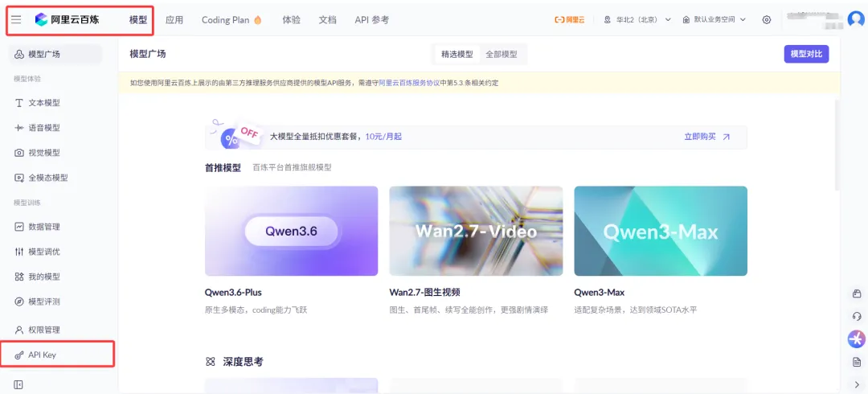This screenshot has width=868, height=394.
Task: Click the 大模型全量抵扣优惠套餐 banner text
Action: [x=316, y=137]
